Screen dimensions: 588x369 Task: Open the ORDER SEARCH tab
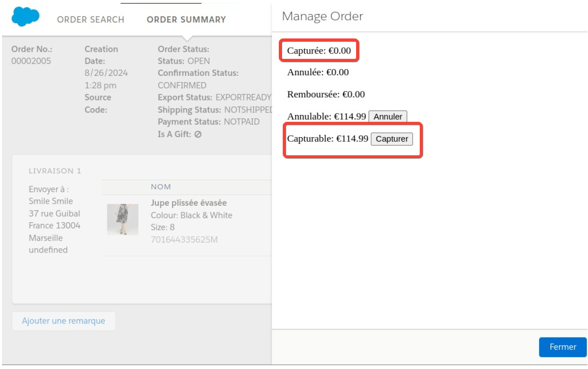[91, 20]
